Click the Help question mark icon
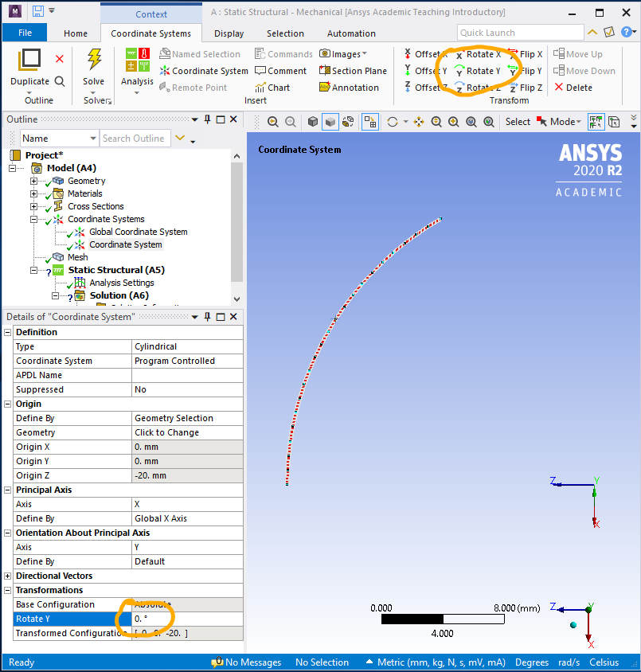641x672 pixels. 627,32
